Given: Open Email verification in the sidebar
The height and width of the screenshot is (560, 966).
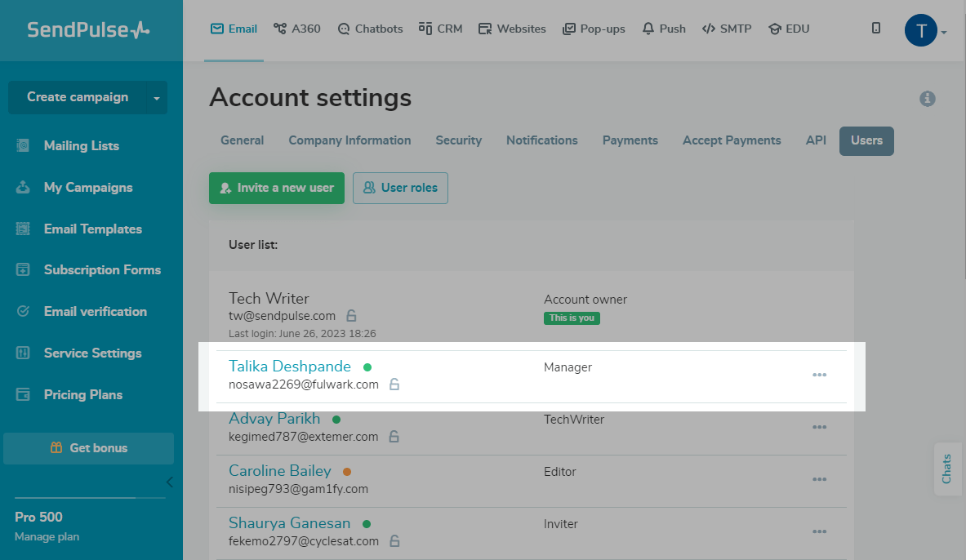Looking at the screenshot, I should (95, 312).
